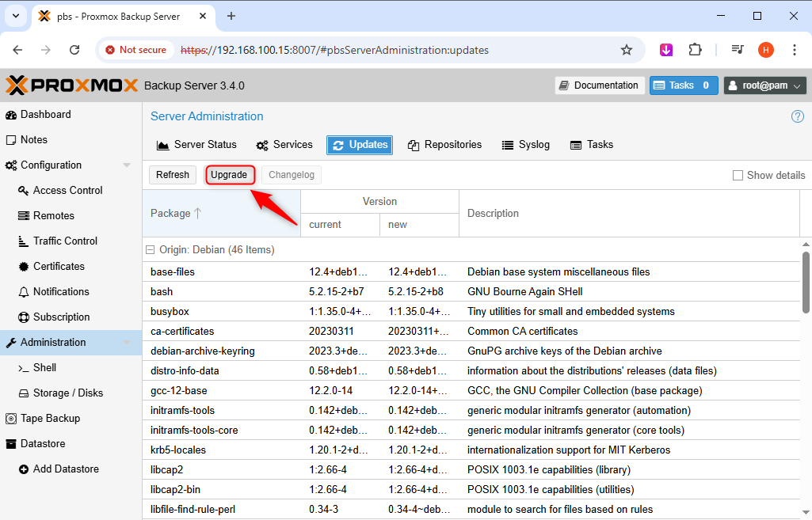
Task: Open the root@pam user dropdown
Action: (x=765, y=85)
